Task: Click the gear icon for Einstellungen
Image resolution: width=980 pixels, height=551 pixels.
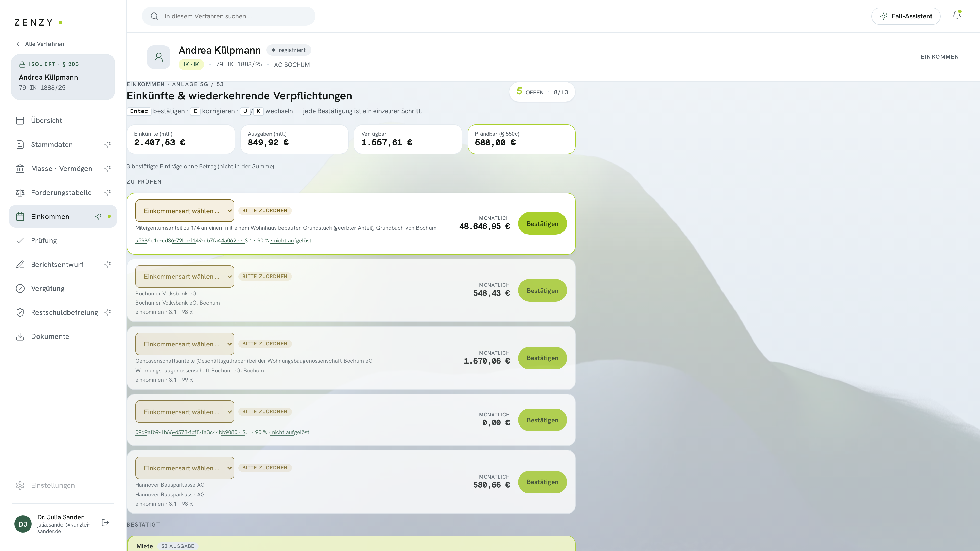Action: [x=20, y=485]
